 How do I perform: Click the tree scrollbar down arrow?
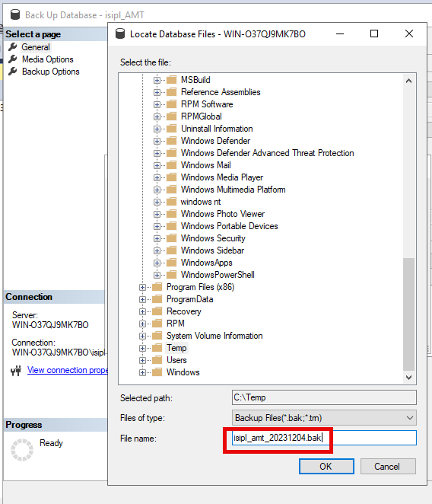pyautogui.click(x=409, y=378)
